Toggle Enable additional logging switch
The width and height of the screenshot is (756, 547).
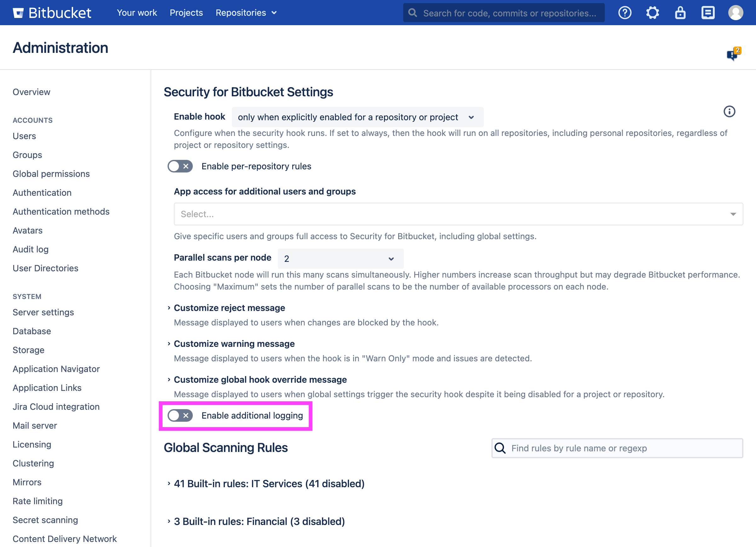180,415
